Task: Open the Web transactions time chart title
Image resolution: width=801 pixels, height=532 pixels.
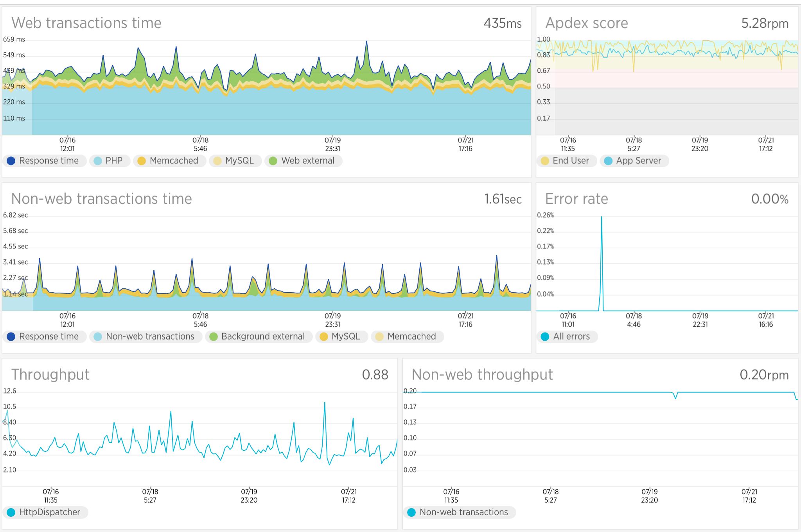Action: tap(86, 23)
